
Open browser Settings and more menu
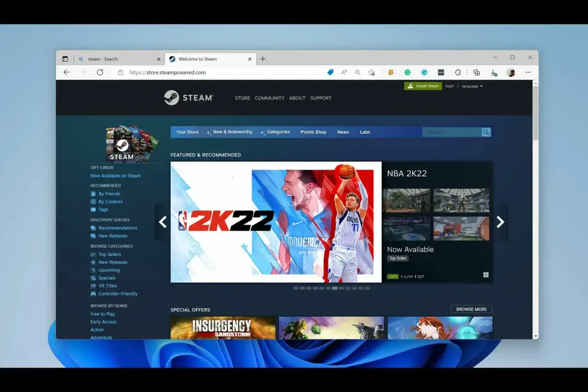(528, 72)
